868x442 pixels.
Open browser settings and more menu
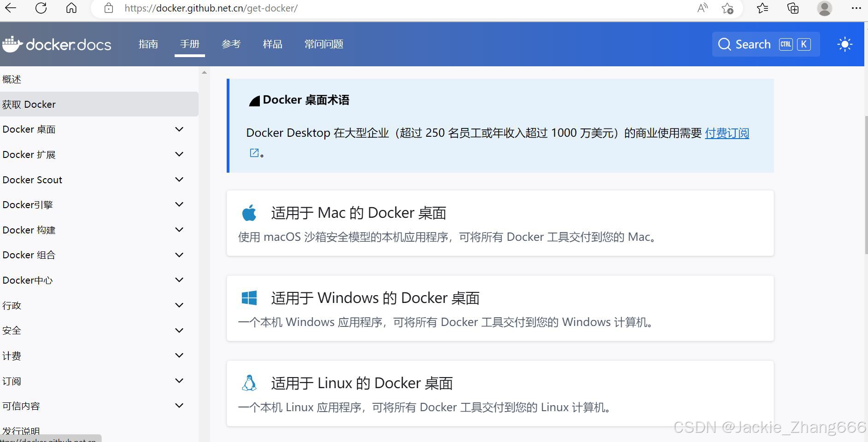(x=856, y=8)
